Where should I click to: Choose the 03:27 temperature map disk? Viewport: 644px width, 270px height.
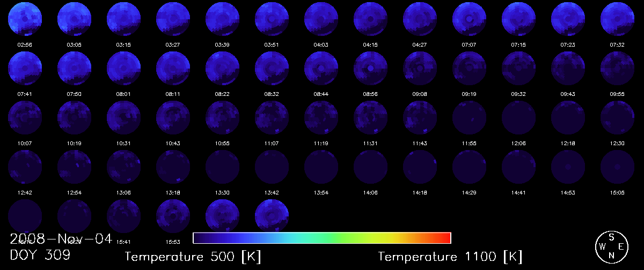(173, 19)
